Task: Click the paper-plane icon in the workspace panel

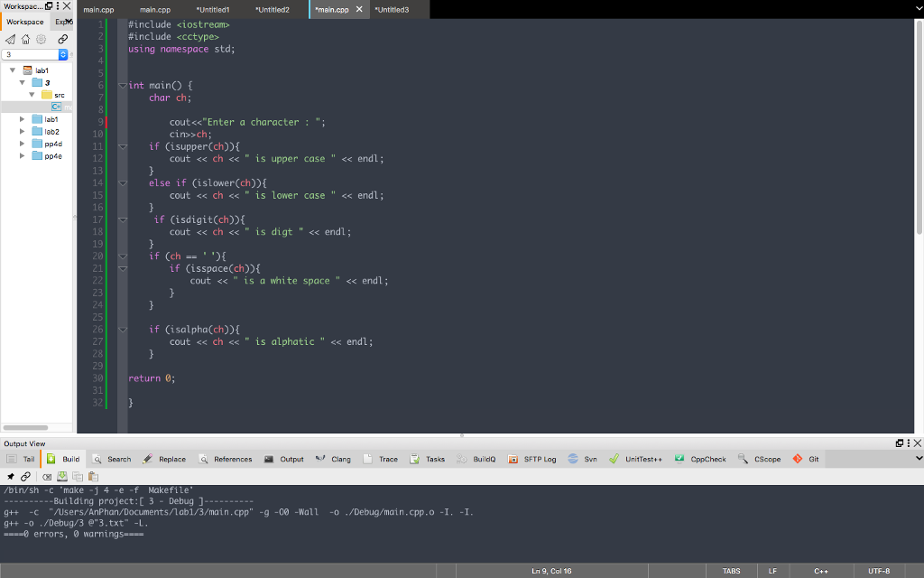Action: click(x=11, y=40)
